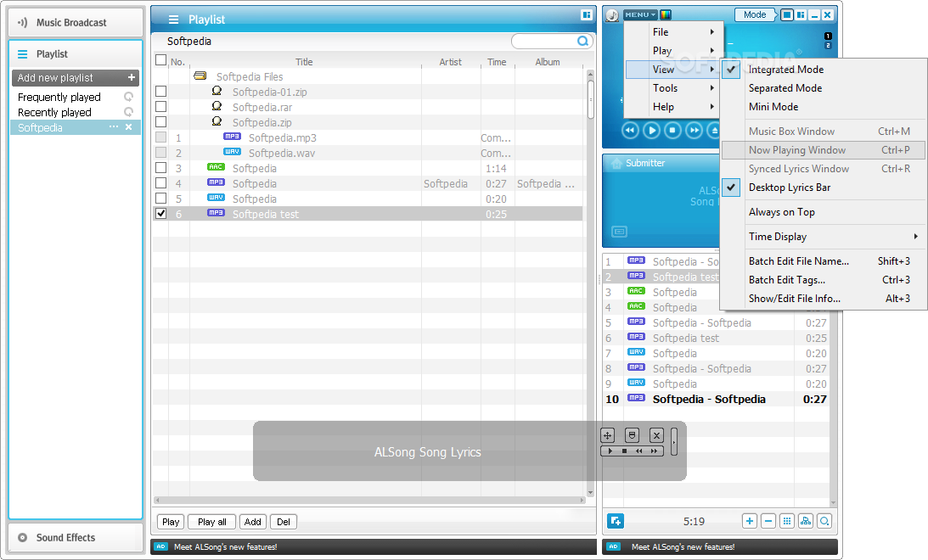The image size is (928, 560).
Task: Open the Sound Effects sidebar panel
Action: 76,538
